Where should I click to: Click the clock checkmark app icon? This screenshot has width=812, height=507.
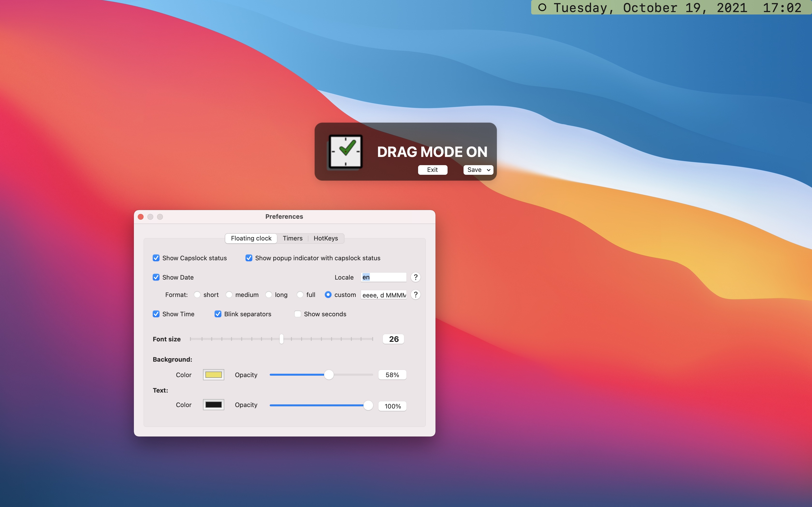345,152
